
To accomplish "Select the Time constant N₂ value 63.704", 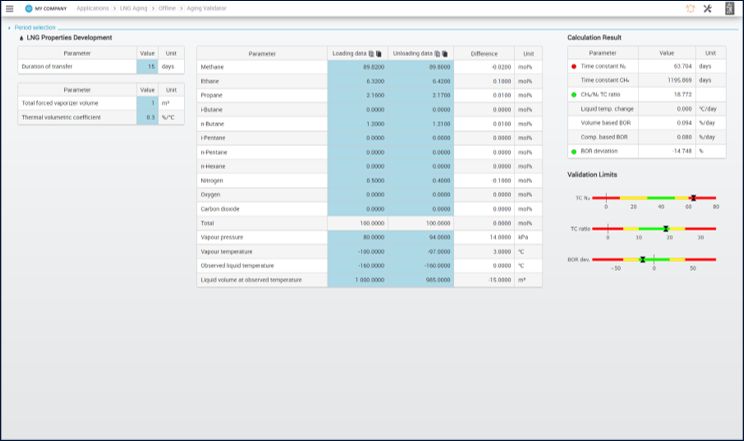I will click(682, 66).
